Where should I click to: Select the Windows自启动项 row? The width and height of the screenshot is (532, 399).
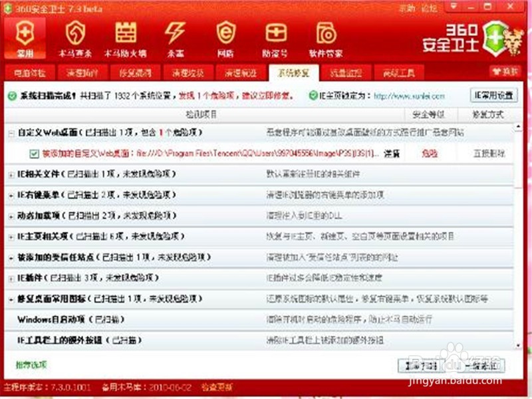point(259,319)
